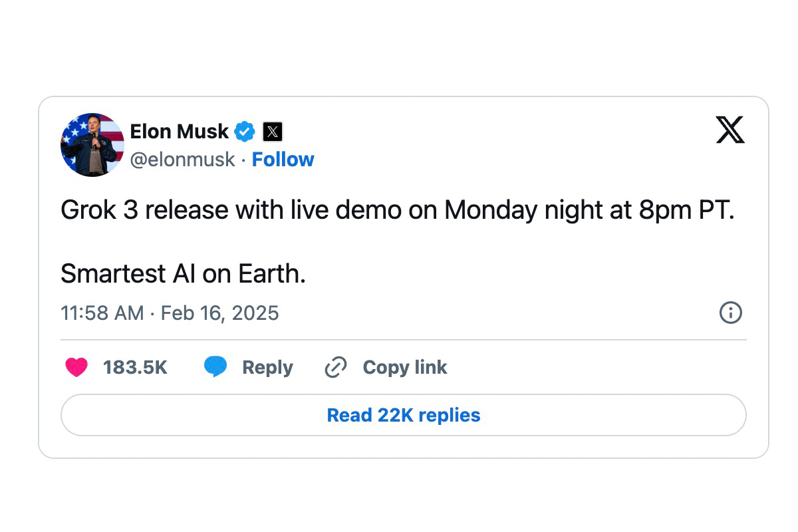Click the blue verified checkmark badge
Image resolution: width=798 pixels, height=532 pixels.
pyautogui.click(x=245, y=132)
